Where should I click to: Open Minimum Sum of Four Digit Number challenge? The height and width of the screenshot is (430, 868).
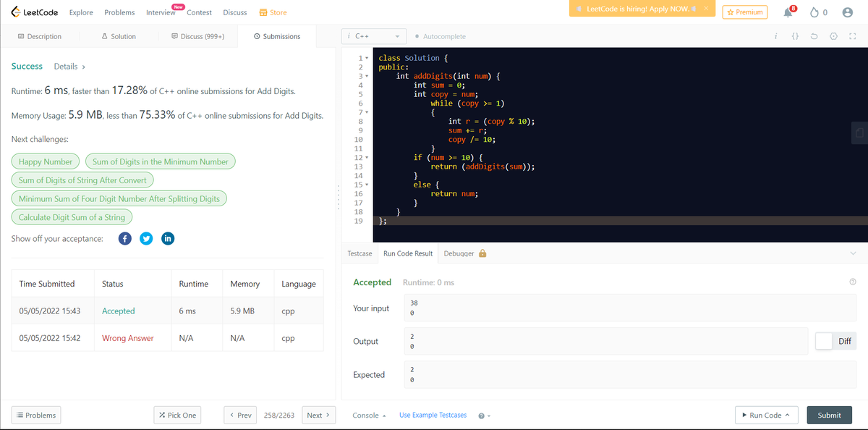click(x=119, y=198)
